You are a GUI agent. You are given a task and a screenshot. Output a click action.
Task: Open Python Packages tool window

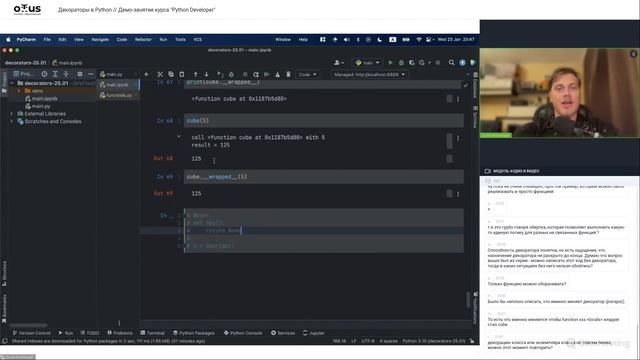pos(193,333)
